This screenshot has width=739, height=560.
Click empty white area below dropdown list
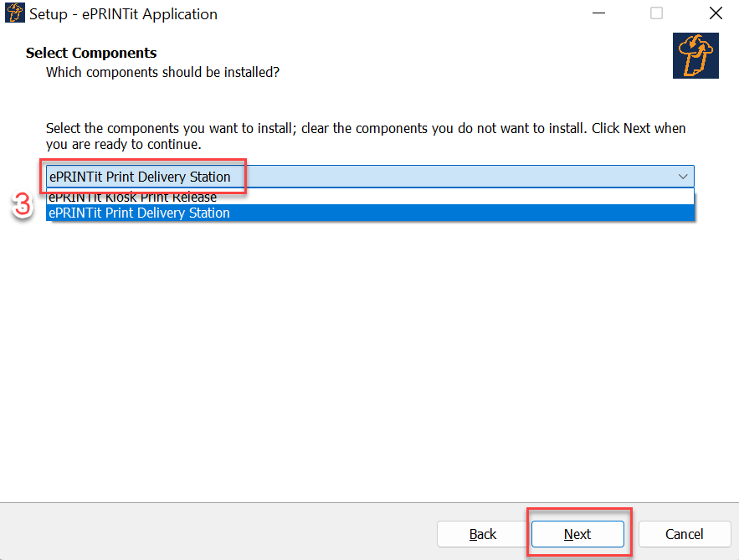tap(368, 352)
